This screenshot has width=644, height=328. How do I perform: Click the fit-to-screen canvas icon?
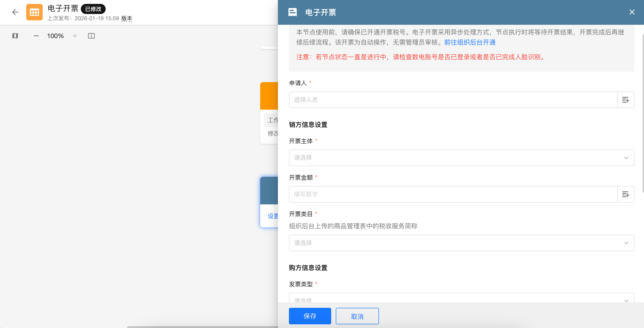(x=91, y=36)
